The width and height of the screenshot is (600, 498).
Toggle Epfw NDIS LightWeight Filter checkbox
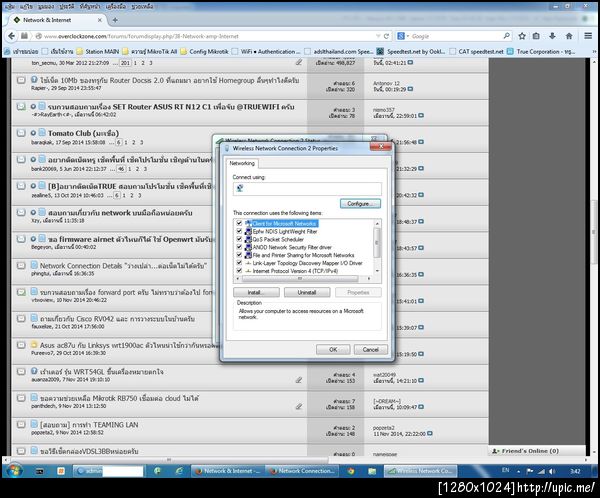coord(239,231)
